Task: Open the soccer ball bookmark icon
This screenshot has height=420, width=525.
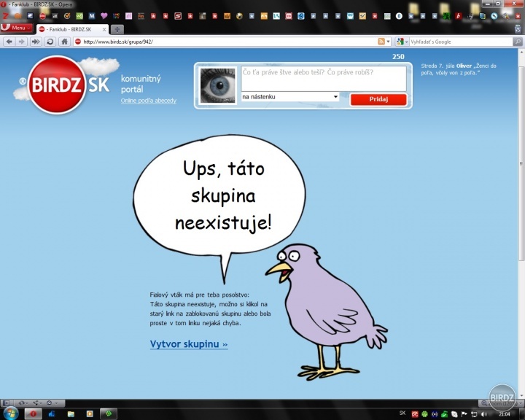Action: tap(239, 16)
